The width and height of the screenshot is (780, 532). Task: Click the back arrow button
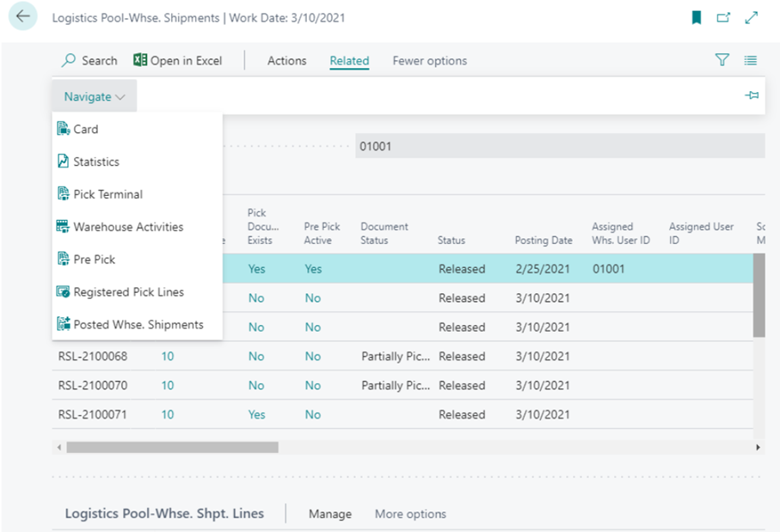22,17
